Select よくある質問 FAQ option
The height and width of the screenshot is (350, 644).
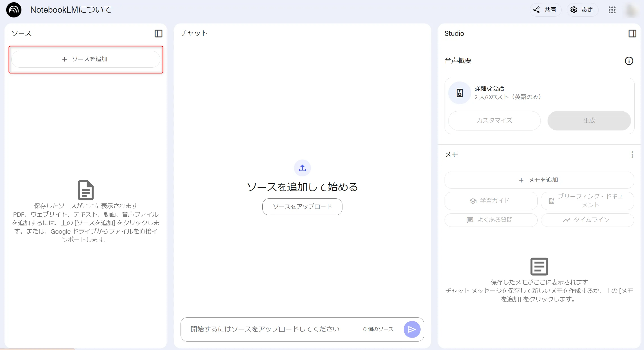pyautogui.click(x=491, y=220)
